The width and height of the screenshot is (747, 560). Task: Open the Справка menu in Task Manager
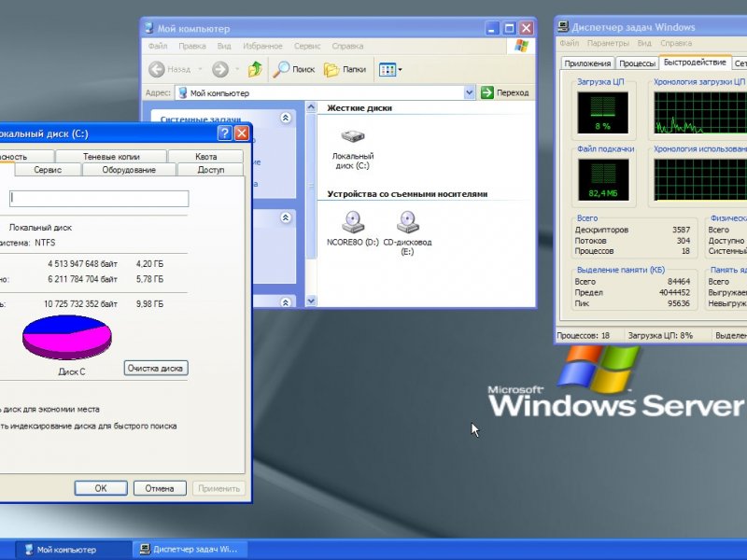tap(675, 43)
